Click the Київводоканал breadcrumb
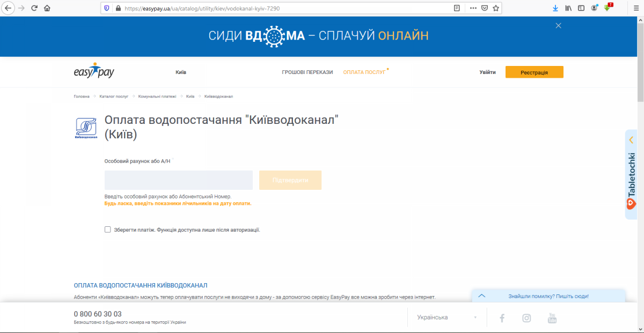This screenshot has width=644, height=333. coord(218,96)
